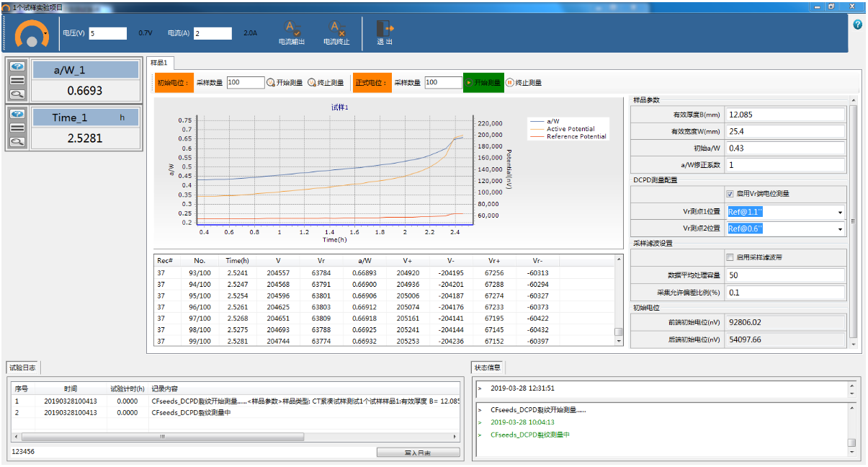Expand the Vr测点2位置 dropdown
Screen dimensions: 868x467
[840, 229]
